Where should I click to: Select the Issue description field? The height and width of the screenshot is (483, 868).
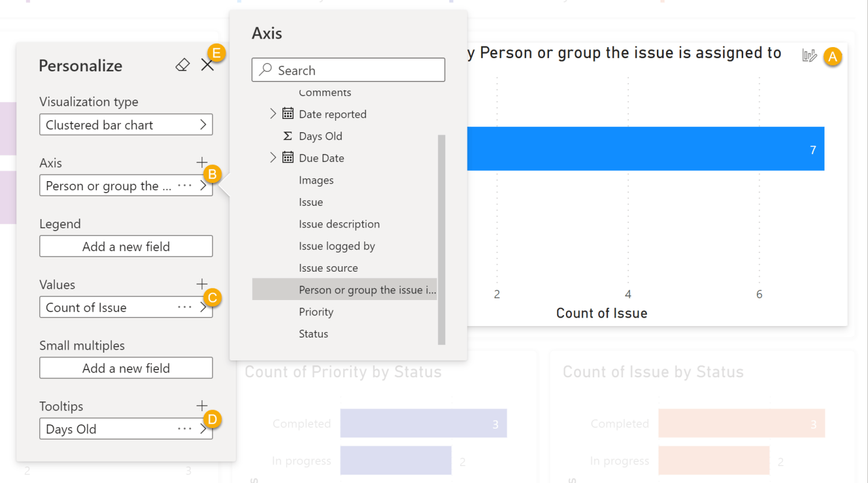coord(339,224)
